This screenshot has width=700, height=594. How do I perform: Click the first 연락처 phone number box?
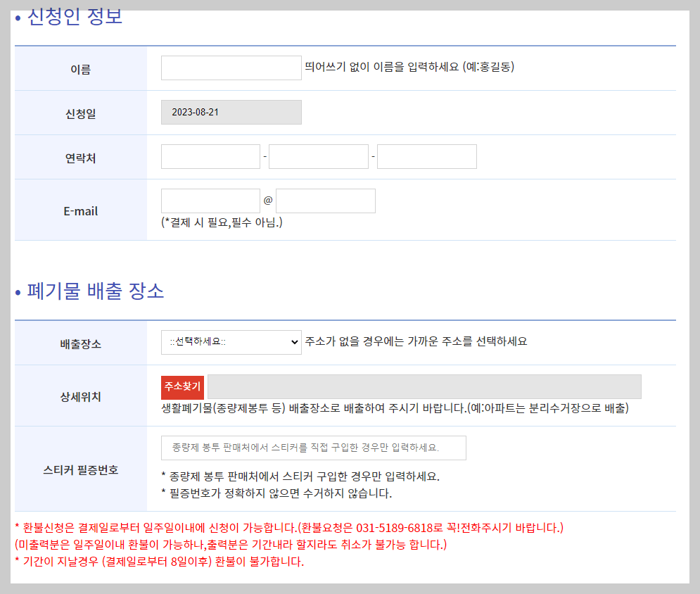[x=210, y=156]
